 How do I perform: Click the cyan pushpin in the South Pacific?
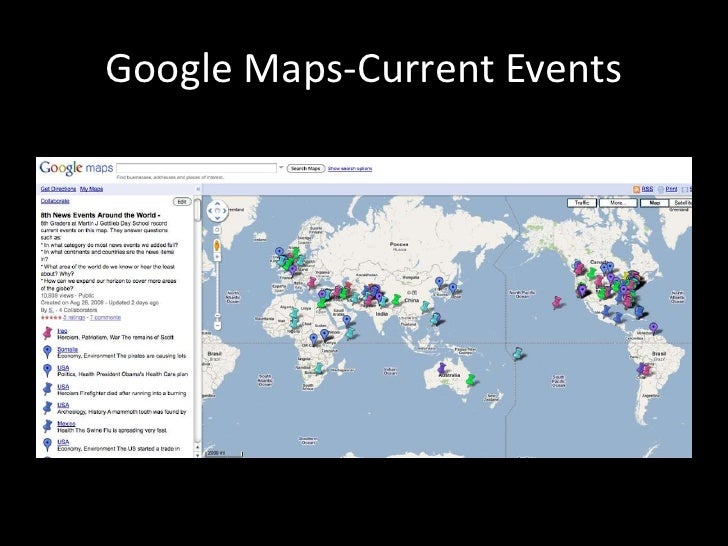(x=518, y=353)
